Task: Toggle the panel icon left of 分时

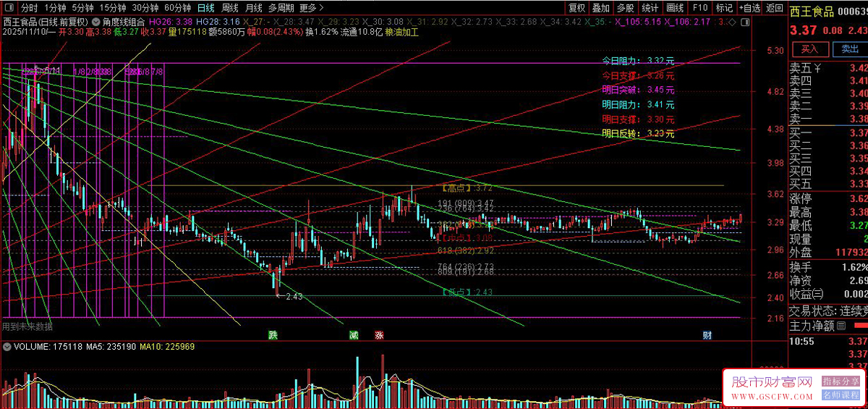Action: pyautogui.click(x=9, y=8)
